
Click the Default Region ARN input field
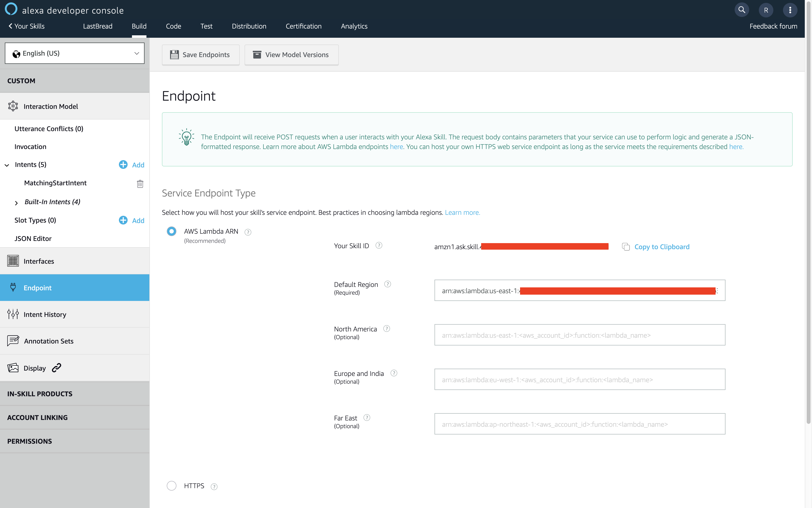(x=580, y=290)
